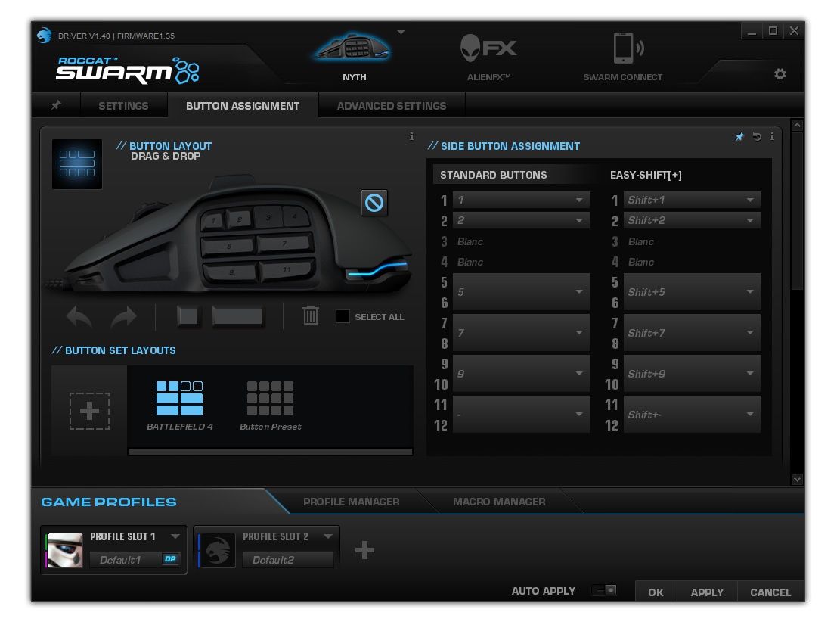Open the device selector arrow above NYTH
The image size is (840, 631).
(401, 33)
